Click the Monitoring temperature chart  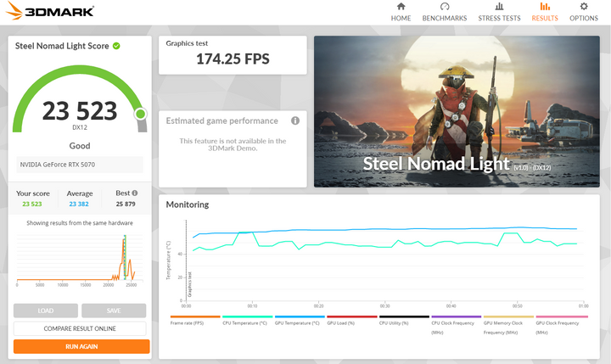pyautogui.click(x=377, y=263)
